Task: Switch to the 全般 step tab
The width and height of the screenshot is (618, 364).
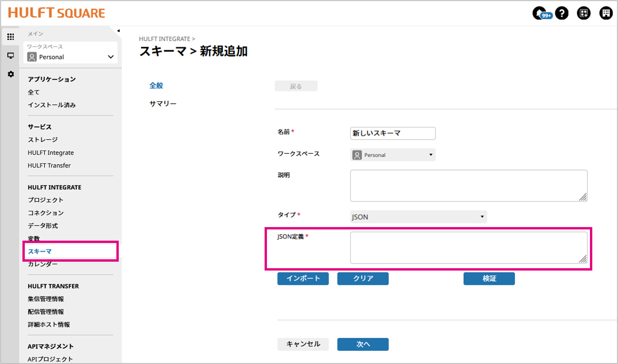Action: (156, 86)
